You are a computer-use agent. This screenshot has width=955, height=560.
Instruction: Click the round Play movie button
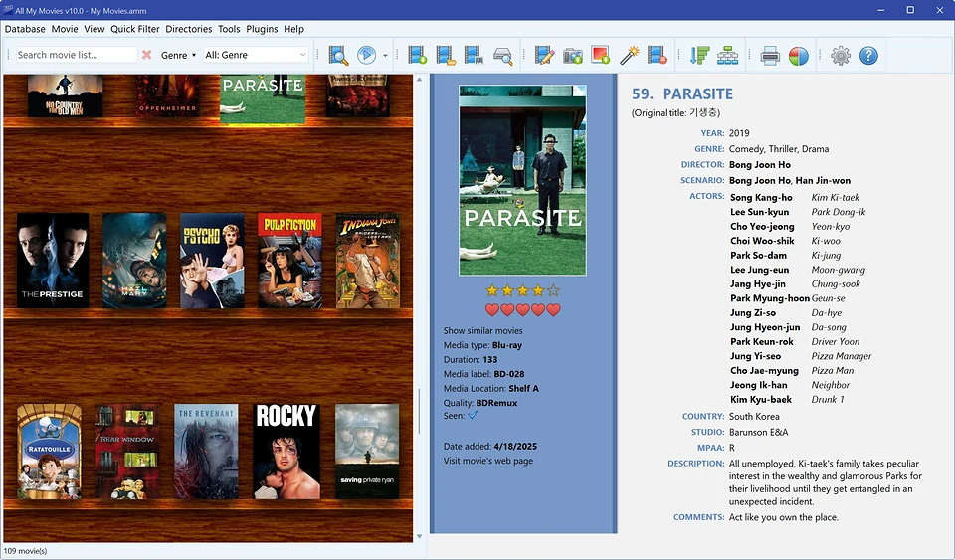366,56
